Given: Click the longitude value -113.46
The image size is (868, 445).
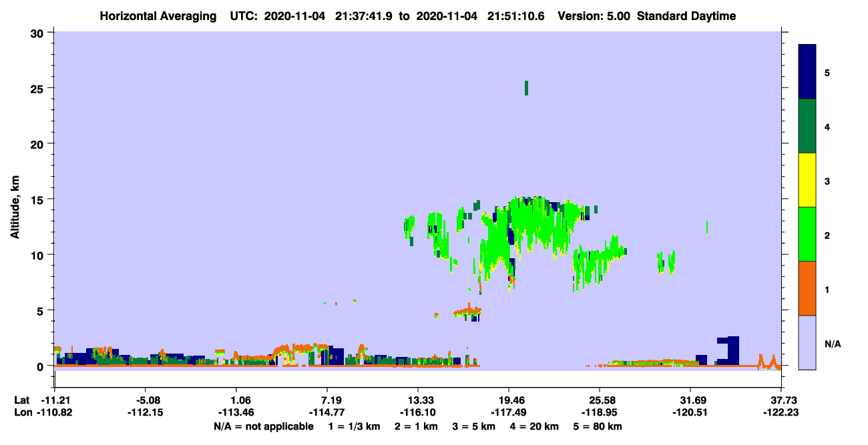Looking at the screenshot, I should click(236, 413).
